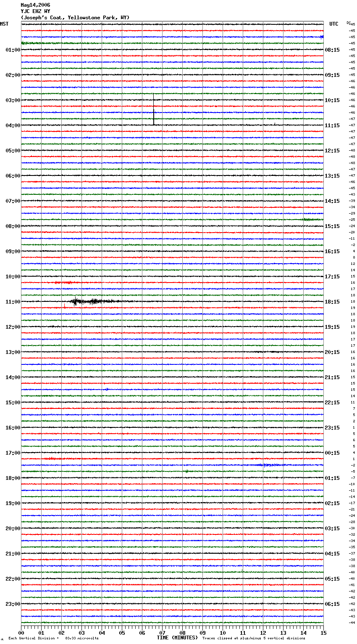
Task: Click the "20:15" UTC time label
Action: 332,352
